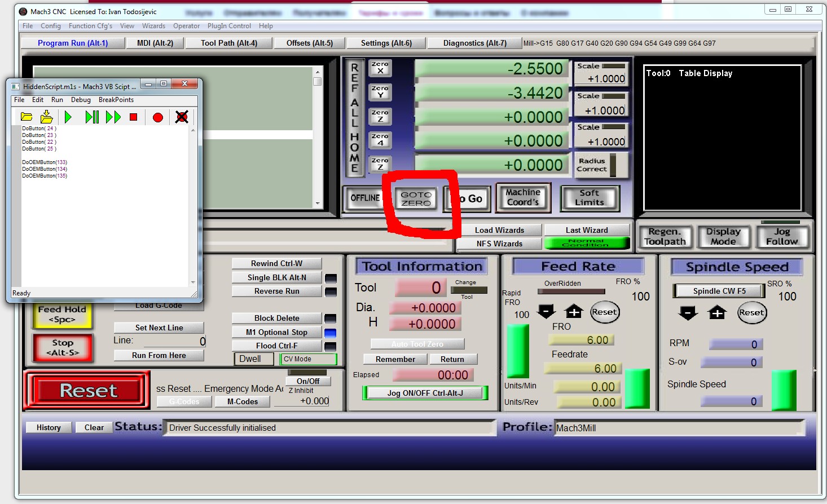This screenshot has width=827, height=504.
Task: Switch to the Settings (Alt-6) tab
Action: (386, 43)
